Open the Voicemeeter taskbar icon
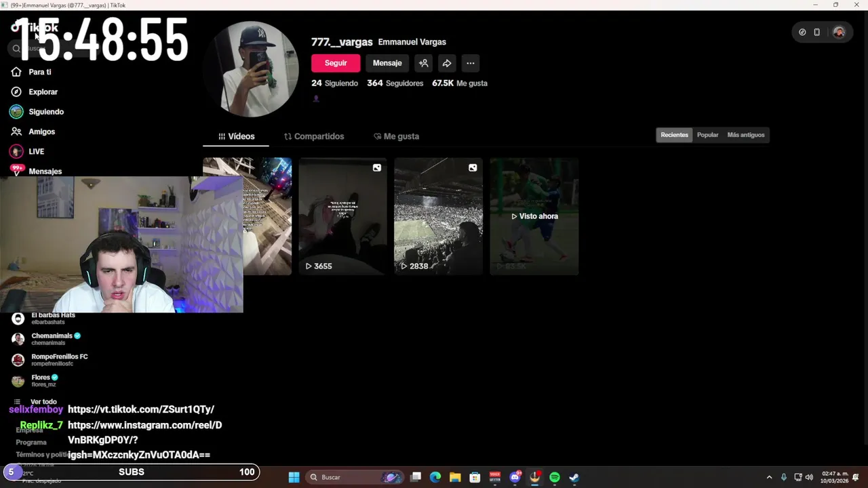This screenshot has height=488, width=868. [495, 477]
